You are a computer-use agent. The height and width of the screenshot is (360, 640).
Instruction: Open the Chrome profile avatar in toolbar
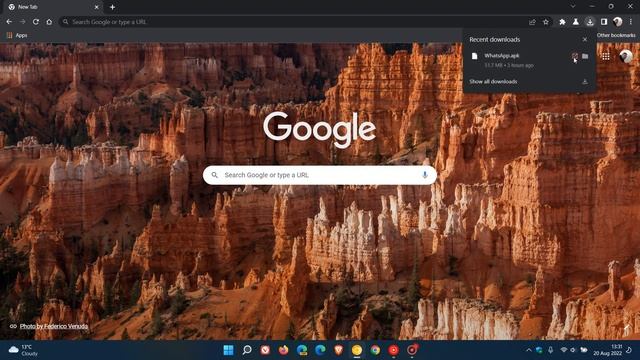pyautogui.click(x=618, y=22)
